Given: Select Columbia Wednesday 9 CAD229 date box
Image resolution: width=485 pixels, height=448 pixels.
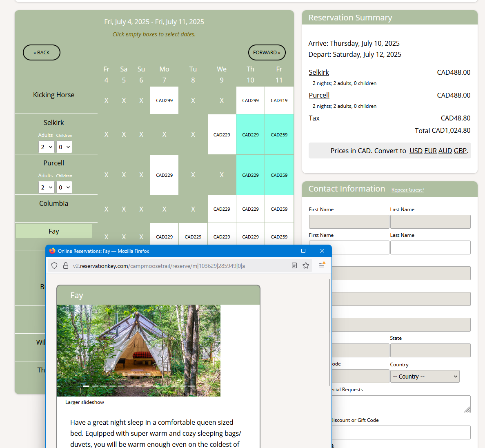Looking at the screenshot, I should tap(222, 209).
